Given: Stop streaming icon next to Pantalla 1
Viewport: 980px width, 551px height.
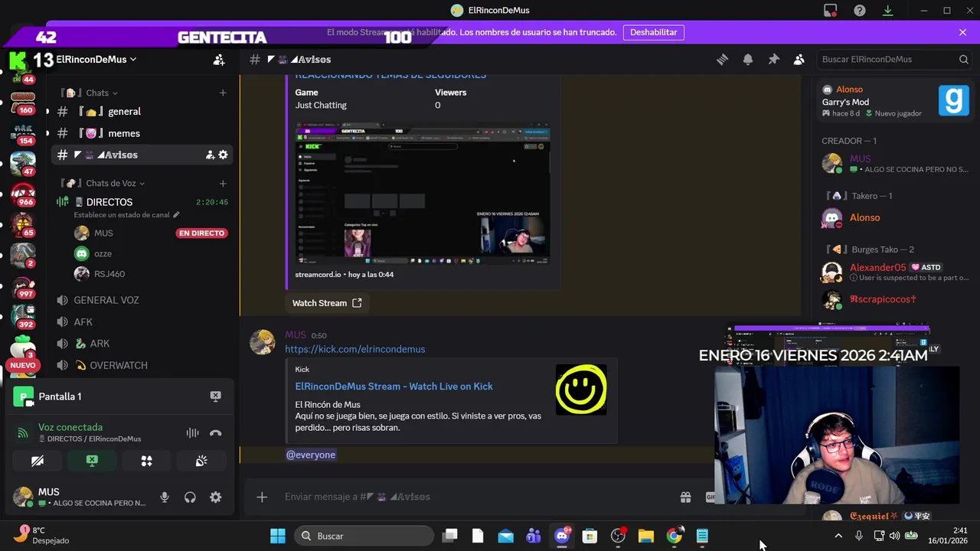Looking at the screenshot, I should tap(215, 396).
